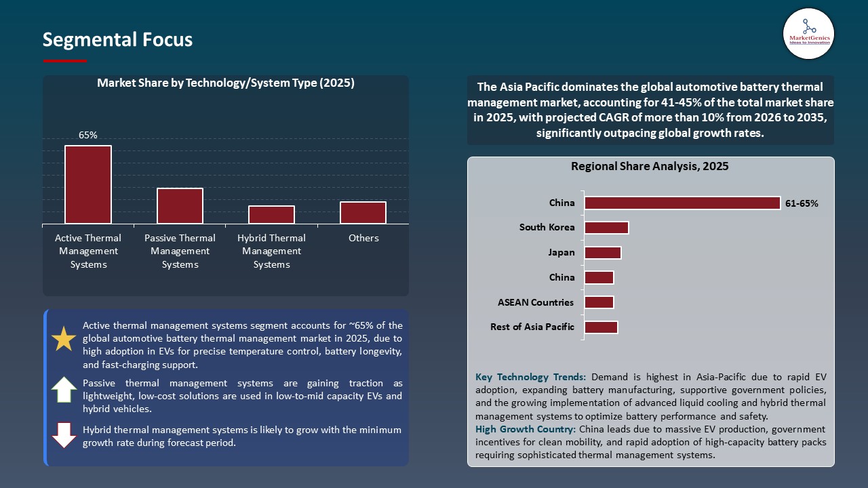Click the Japan axis label
Screen dimensions: 868x488
pyautogui.click(x=561, y=252)
